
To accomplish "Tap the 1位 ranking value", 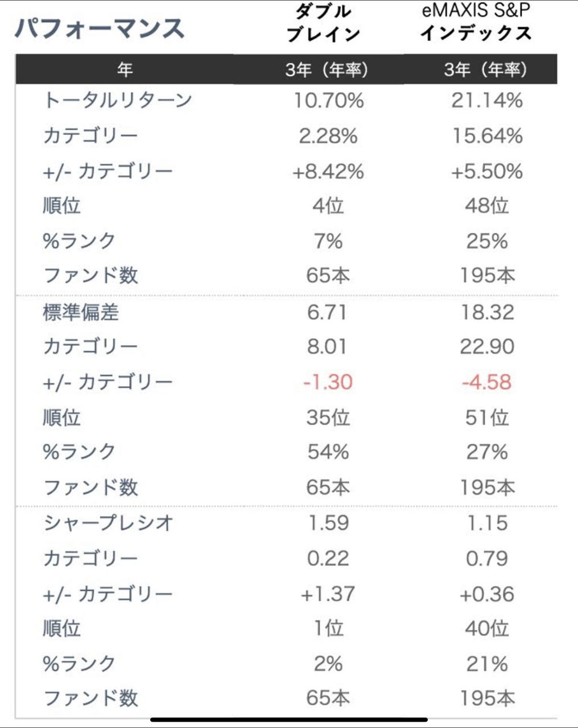I will [x=328, y=628].
